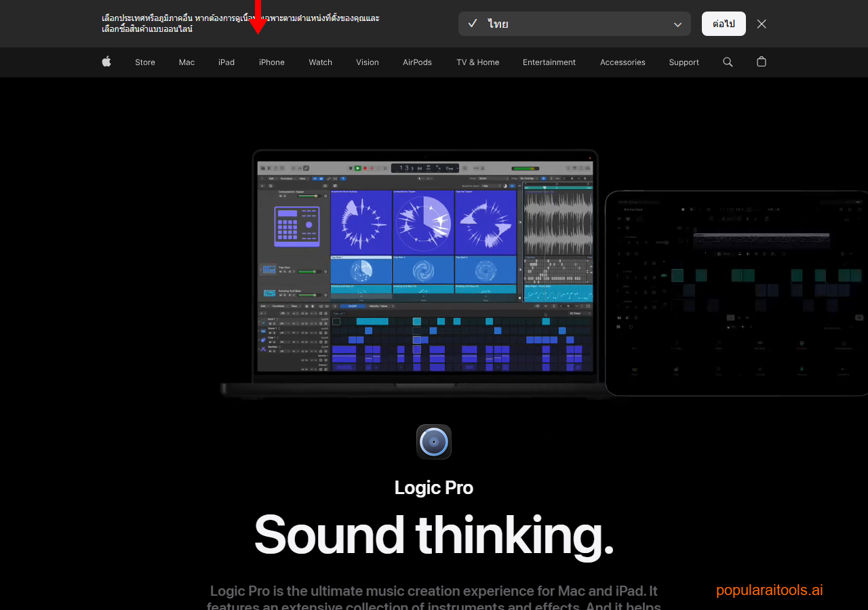Screen dimensions: 868x610
Task: Select the Kick 1 drum pad icon
Action: pyautogui.click(x=263, y=322)
